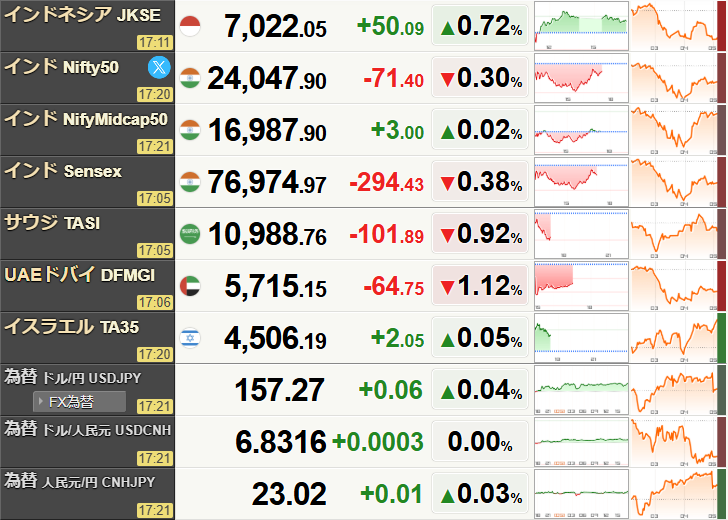Image resolution: width=728 pixels, height=520 pixels.
Task: Open サウジ TASI index name
Action: 52,223
